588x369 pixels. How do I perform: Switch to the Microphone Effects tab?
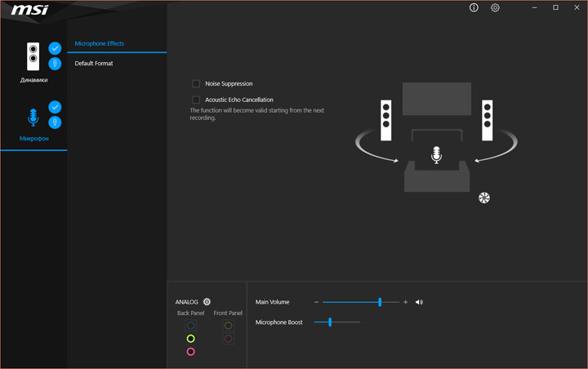click(100, 43)
